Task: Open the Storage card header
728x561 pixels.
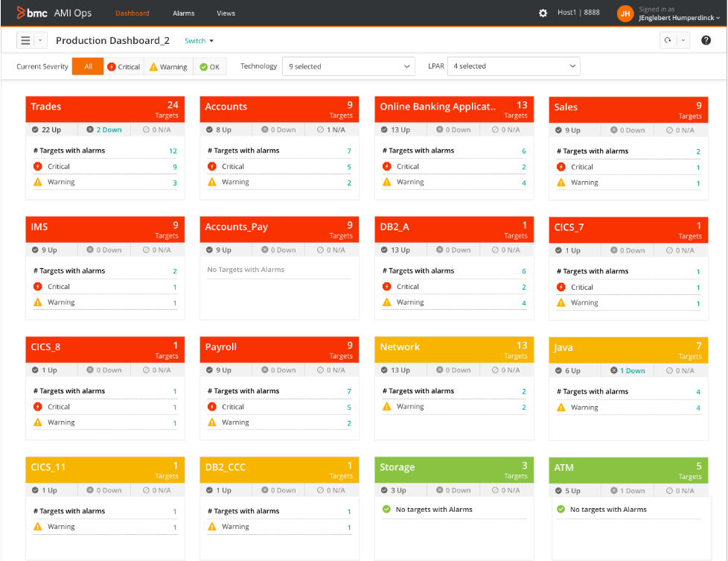Action: pos(454,470)
